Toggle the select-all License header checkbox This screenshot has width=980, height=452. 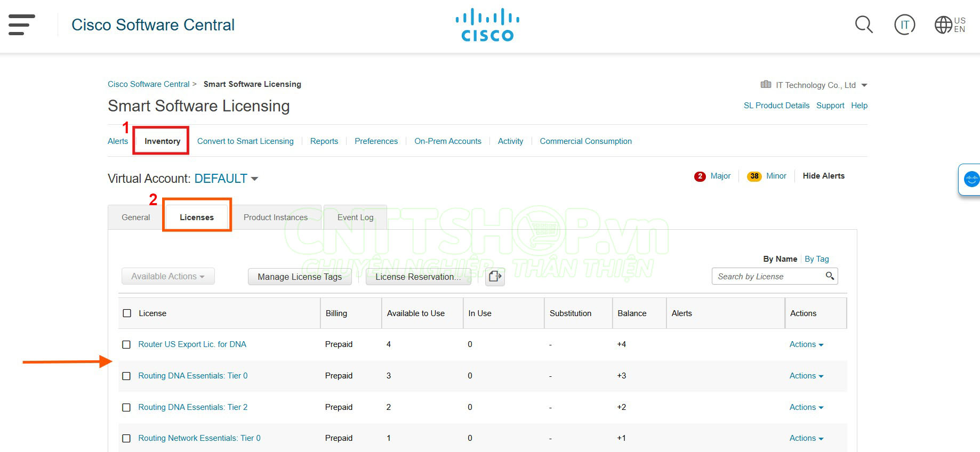coord(127,313)
